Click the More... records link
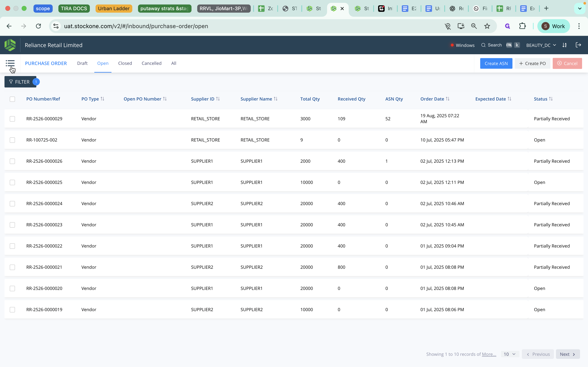 (x=489, y=354)
